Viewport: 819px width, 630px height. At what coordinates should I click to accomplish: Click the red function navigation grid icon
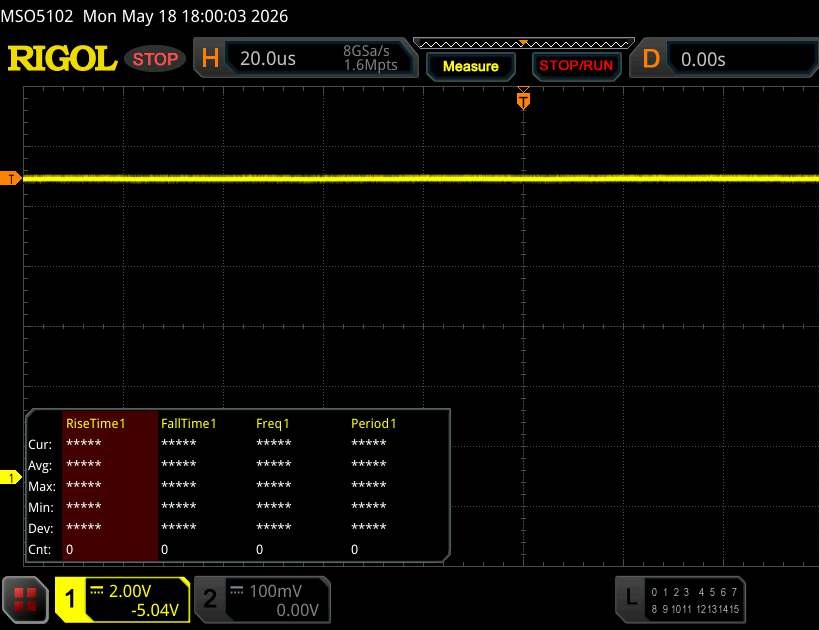[x=25, y=600]
